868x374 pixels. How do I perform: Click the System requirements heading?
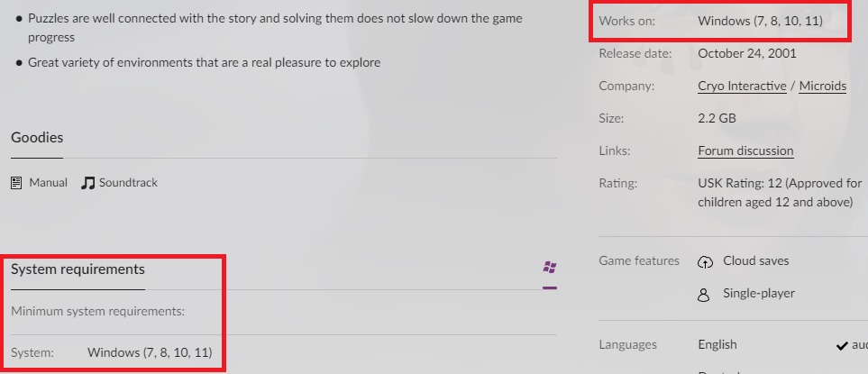tap(78, 269)
